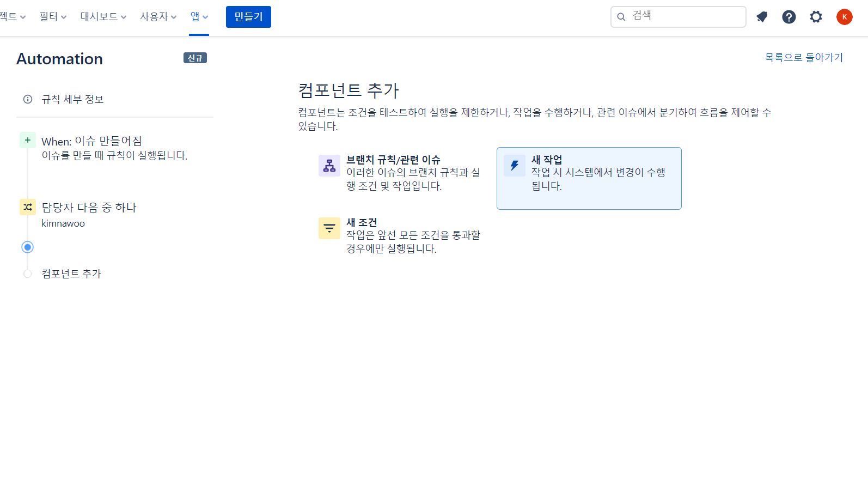This screenshot has height=486, width=868.
Task: Open the K user profile avatar
Action: click(845, 17)
